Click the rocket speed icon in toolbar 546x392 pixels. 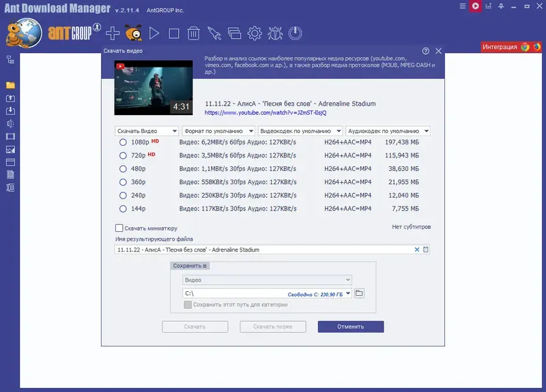click(x=214, y=33)
